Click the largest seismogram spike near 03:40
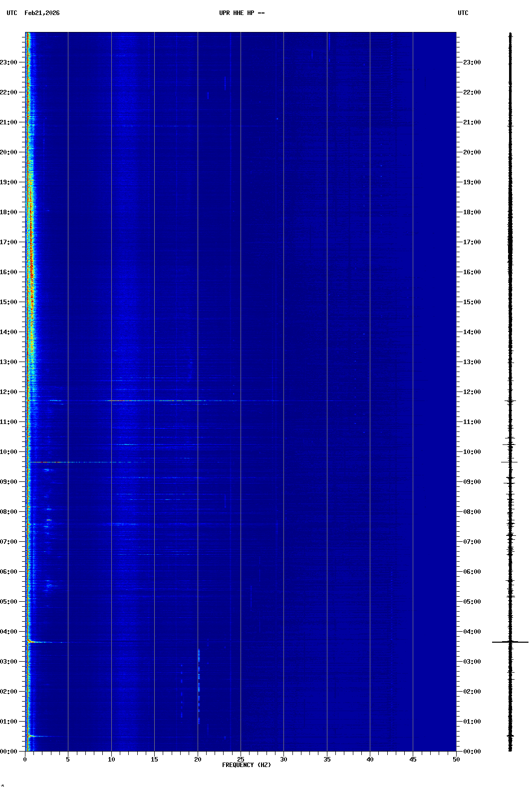532x791 pixels. (510, 642)
